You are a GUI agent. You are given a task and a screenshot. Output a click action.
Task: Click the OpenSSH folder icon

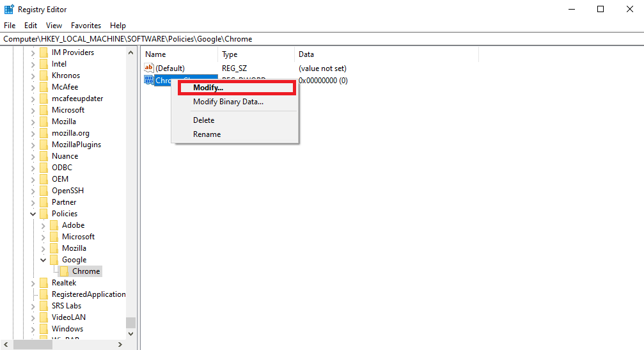click(44, 191)
